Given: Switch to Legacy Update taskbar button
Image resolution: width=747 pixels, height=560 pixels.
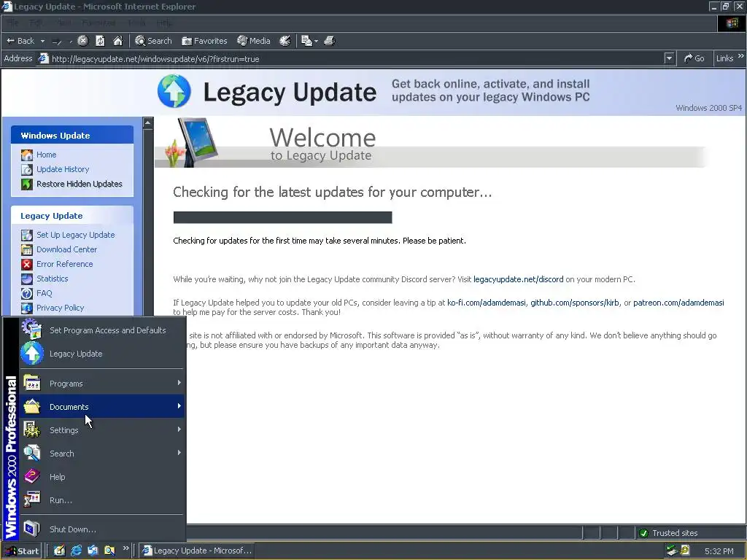Looking at the screenshot, I should coord(196,551).
